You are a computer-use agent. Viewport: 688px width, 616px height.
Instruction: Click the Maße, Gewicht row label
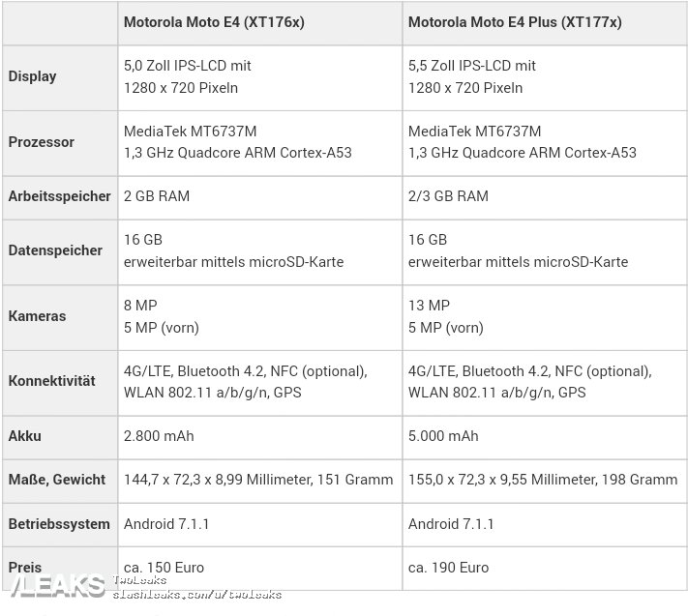[56, 480]
